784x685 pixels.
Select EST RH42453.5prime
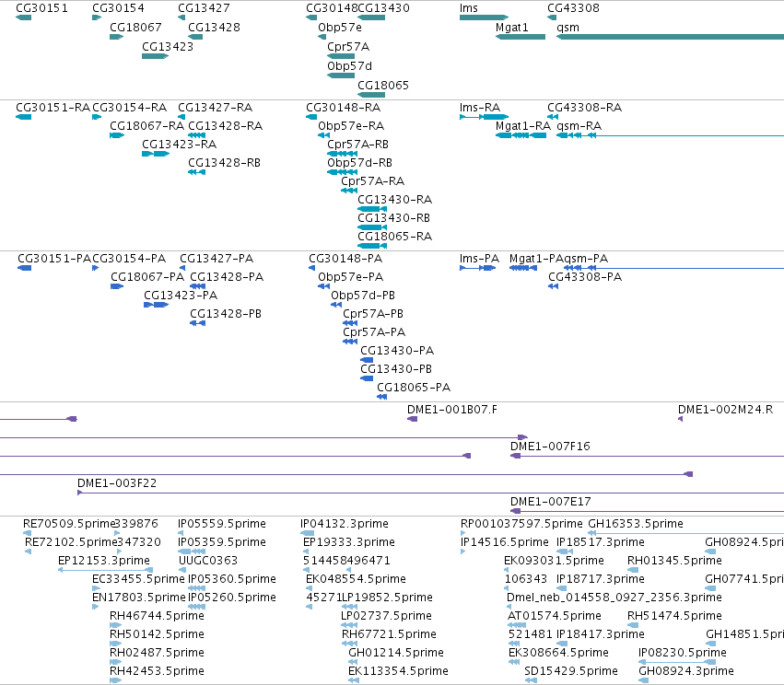click(x=115, y=680)
